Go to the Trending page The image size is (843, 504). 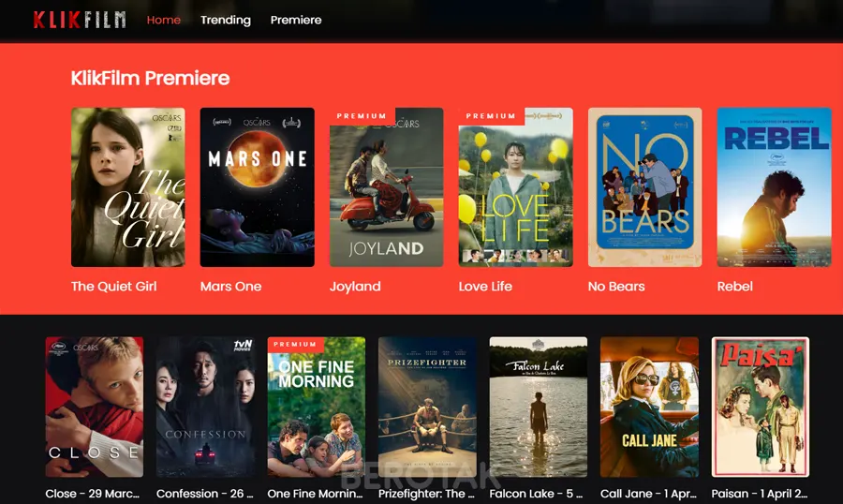(x=226, y=20)
